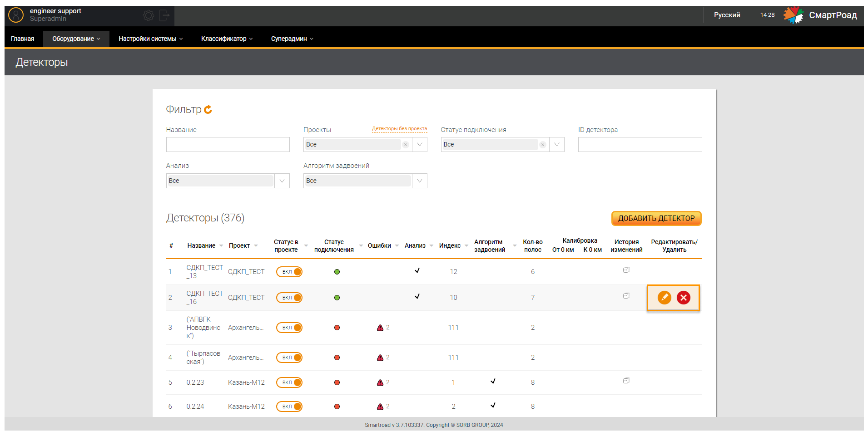Click error warning icon for detector 0.2.23
Image resolution: width=868 pixels, height=436 pixels.
(x=380, y=382)
